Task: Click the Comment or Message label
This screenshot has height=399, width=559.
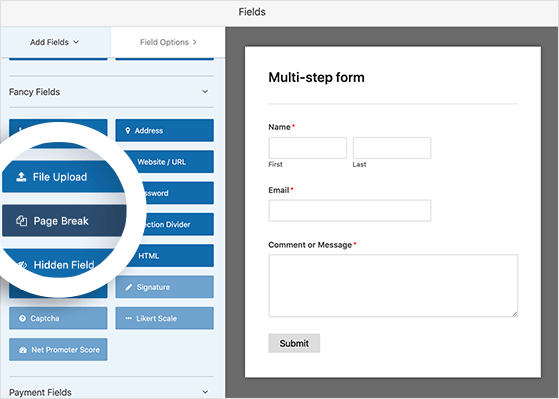Action: coord(310,245)
